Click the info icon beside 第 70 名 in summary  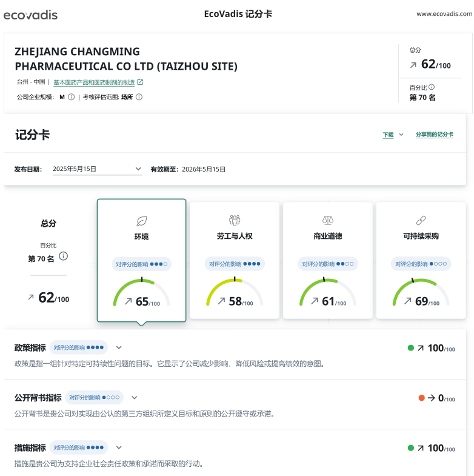(63, 256)
